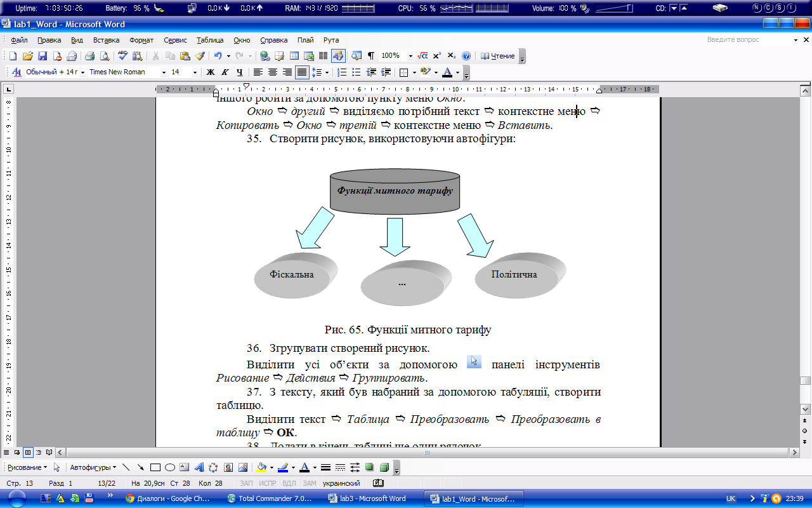The width and height of the screenshot is (812, 508).
Task: Select the Oval drawing tool
Action: [170, 467]
